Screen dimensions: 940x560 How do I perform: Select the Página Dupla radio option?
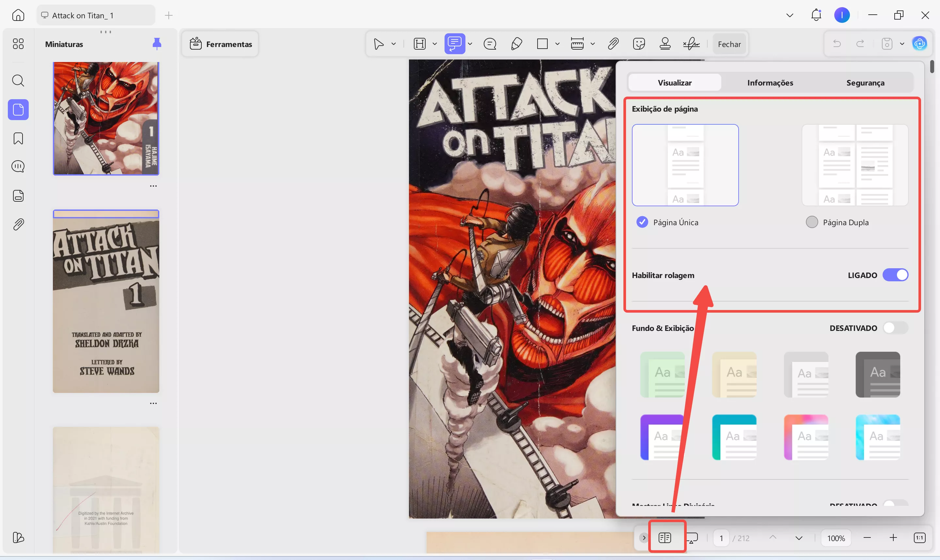pos(811,222)
